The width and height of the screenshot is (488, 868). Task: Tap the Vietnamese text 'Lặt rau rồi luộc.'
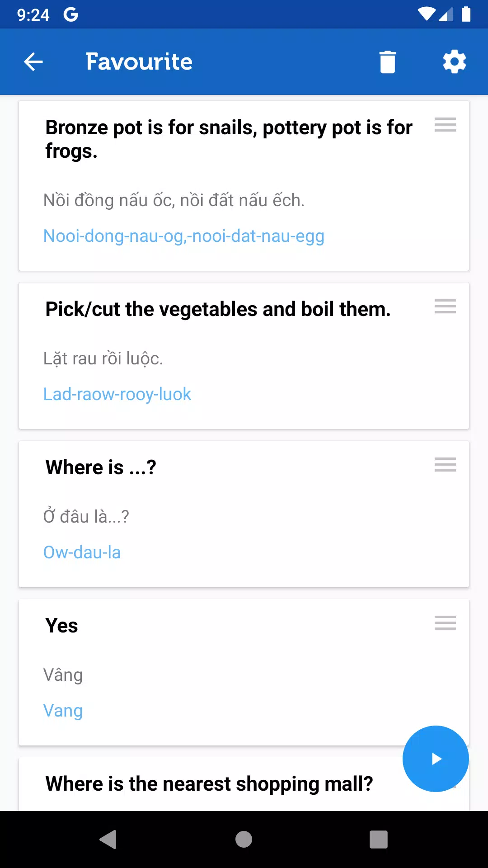tap(103, 359)
